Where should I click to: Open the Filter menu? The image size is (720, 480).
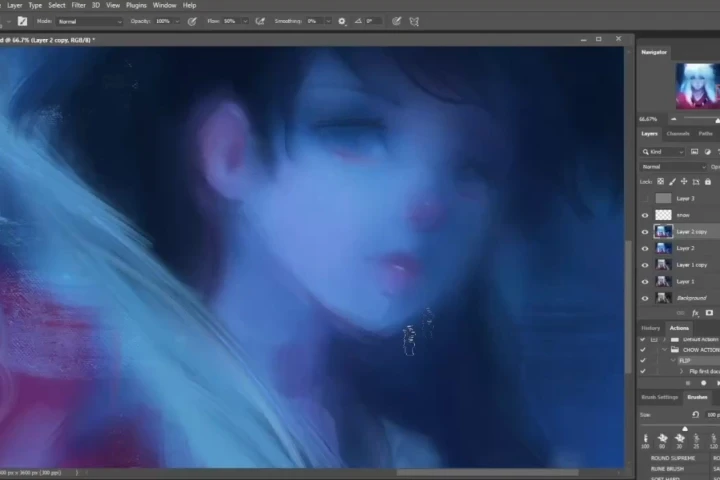point(79,5)
